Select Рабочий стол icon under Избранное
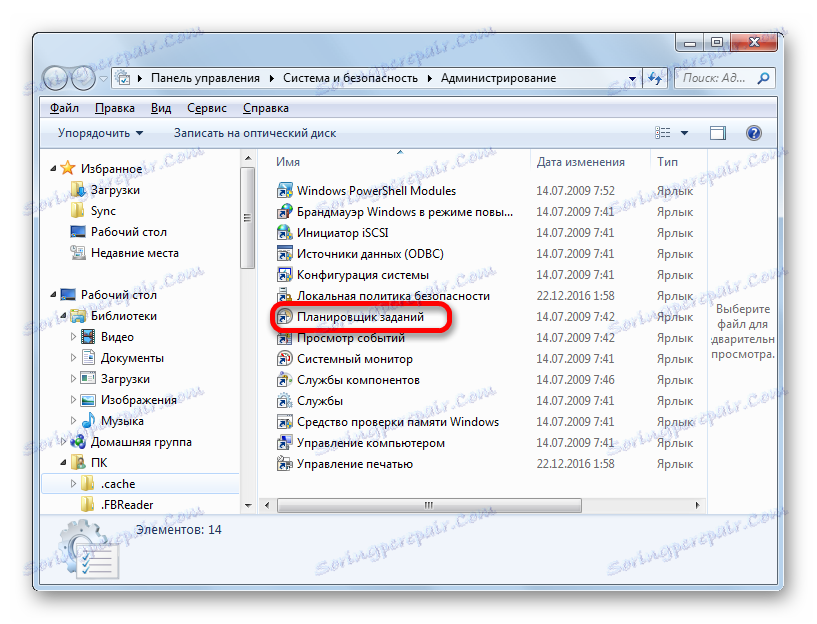Screen dimensions: 817x624 [78, 232]
